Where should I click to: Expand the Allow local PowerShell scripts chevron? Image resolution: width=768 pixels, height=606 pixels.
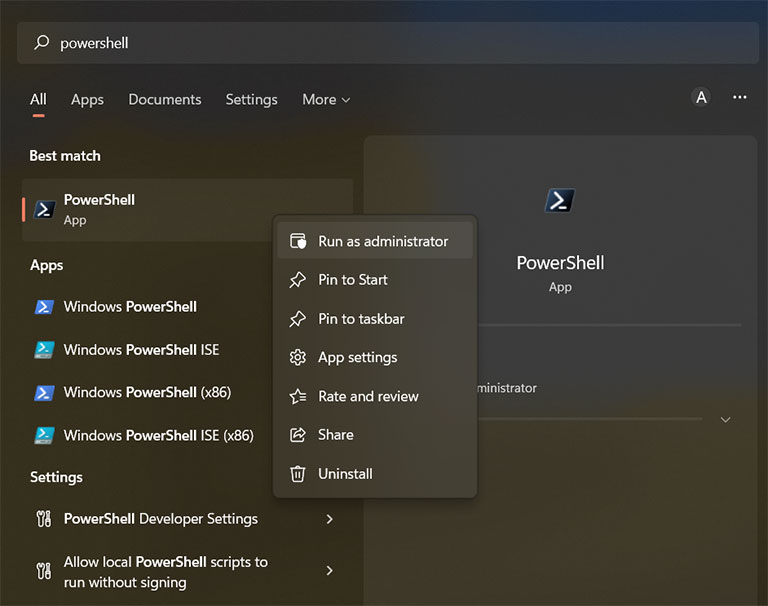[330, 571]
